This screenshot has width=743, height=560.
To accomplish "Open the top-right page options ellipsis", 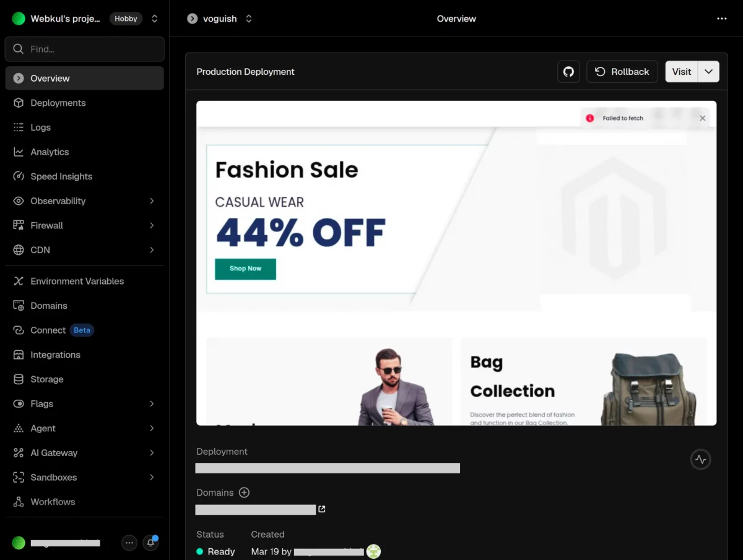I will (x=722, y=19).
